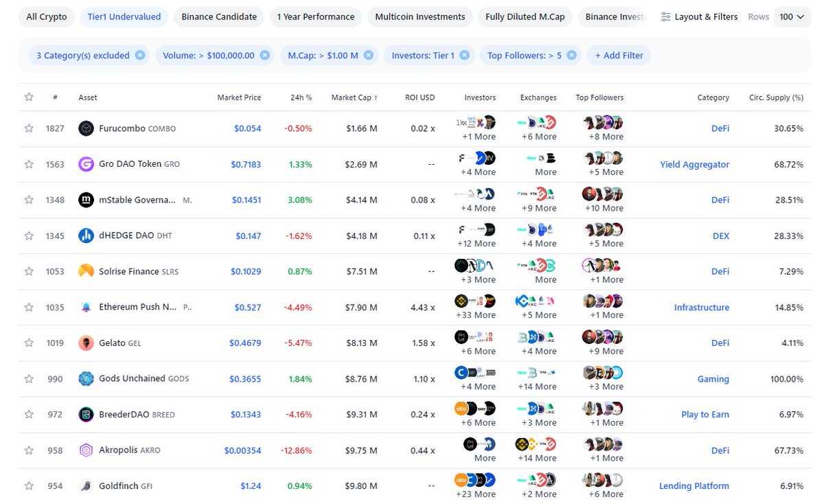Star the Gelato row
The height and width of the screenshot is (504, 824).
coord(29,343)
